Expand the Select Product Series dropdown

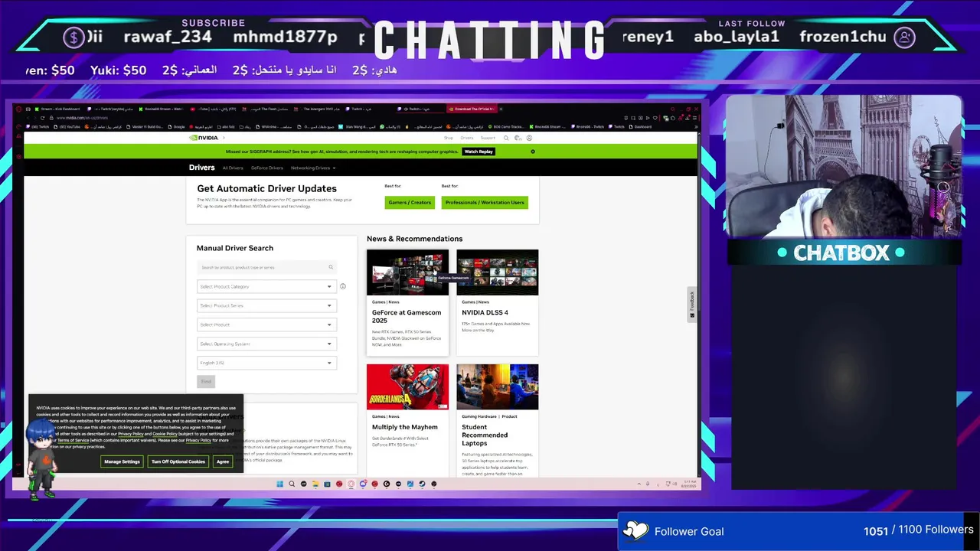pos(266,305)
